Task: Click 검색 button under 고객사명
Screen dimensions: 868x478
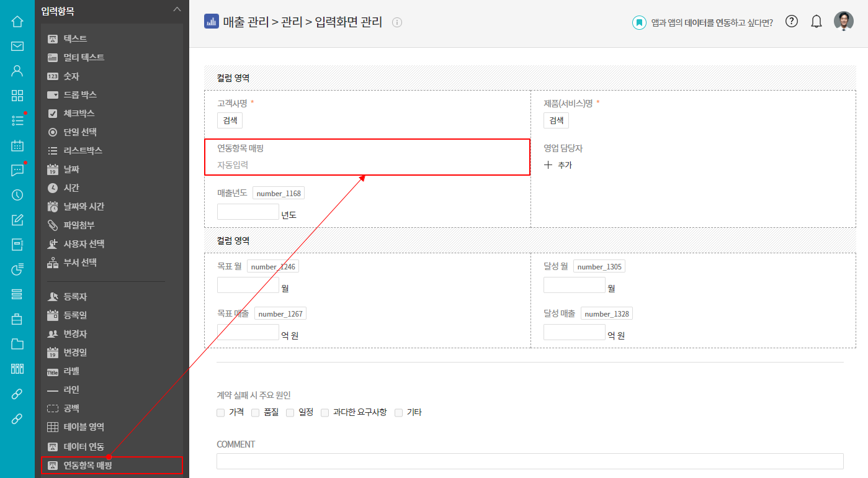Action: click(x=230, y=120)
